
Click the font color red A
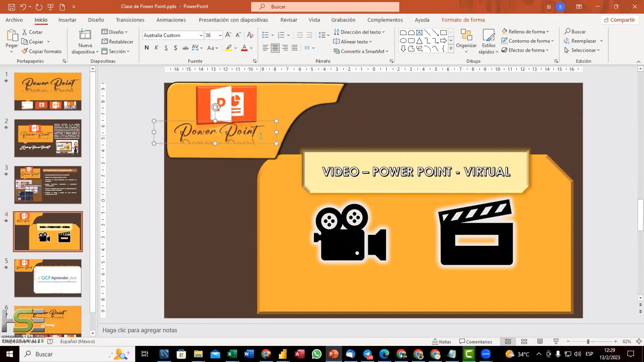tap(244, 48)
